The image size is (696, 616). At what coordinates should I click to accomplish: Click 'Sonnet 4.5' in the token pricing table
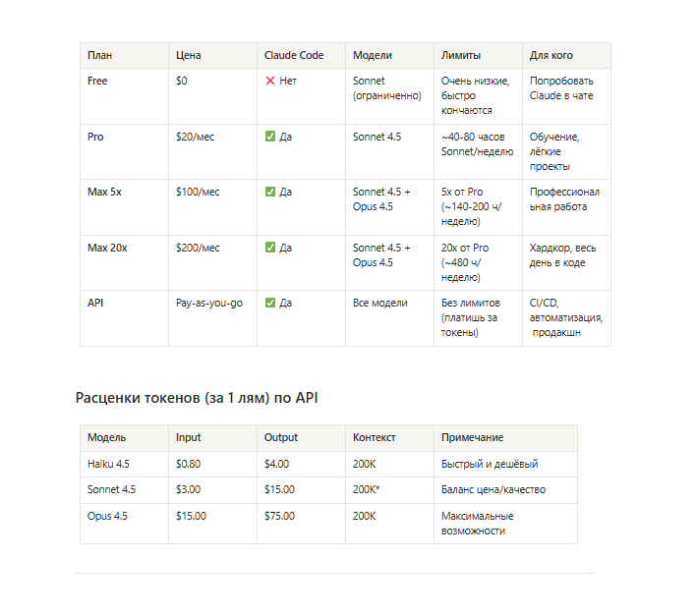tap(111, 489)
